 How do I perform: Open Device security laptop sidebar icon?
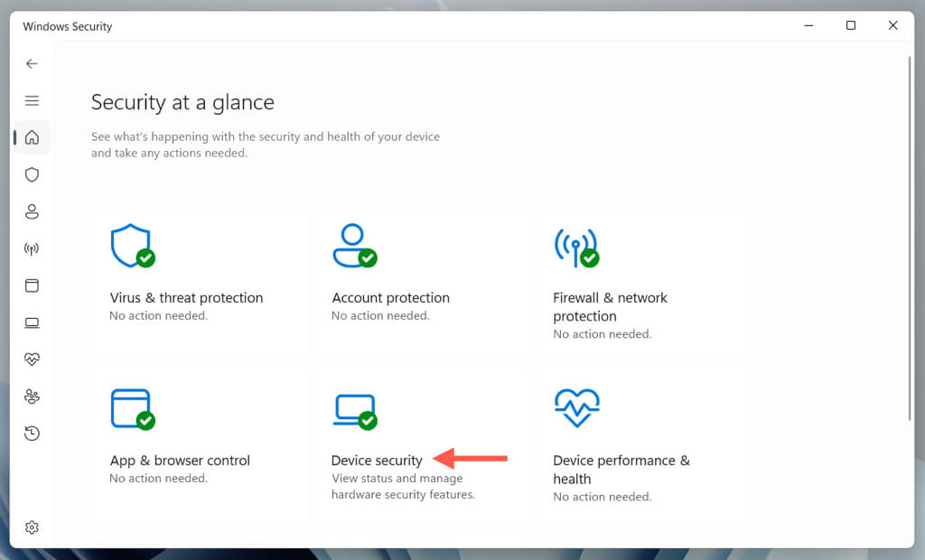[x=32, y=322]
